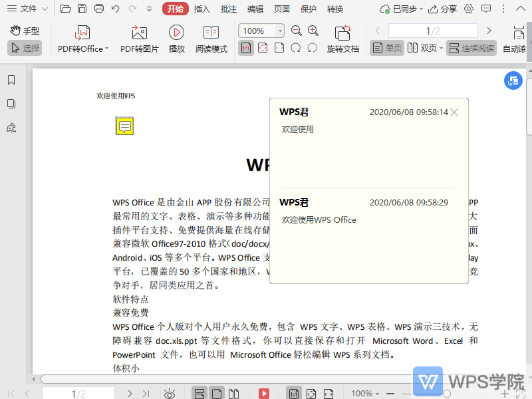This screenshot has width=532, height=399.
Task: Enable 单页 single page view
Action: pyautogui.click(x=387, y=48)
